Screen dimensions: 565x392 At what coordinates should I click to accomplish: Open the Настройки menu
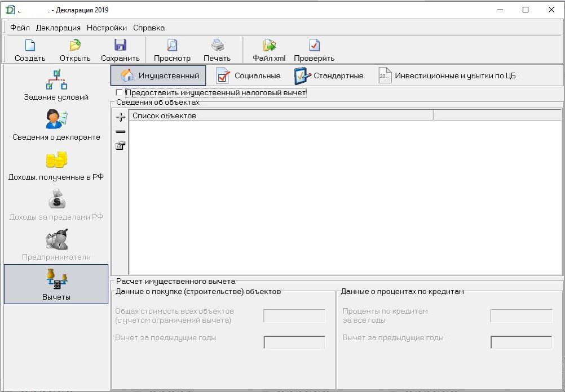point(107,28)
